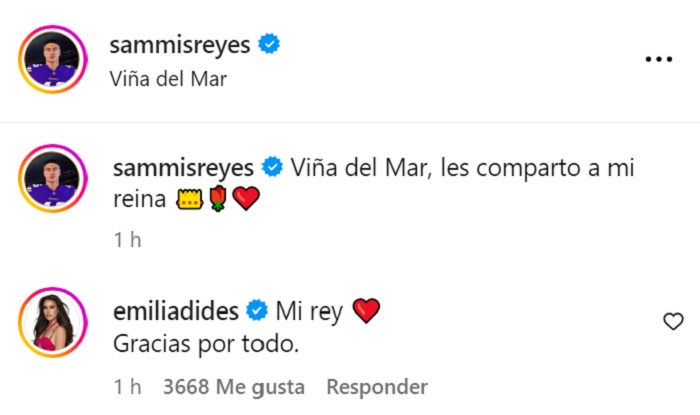The image size is (700, 415).
Task: Reply to the comment with Responder
Action: coord(377,387)
